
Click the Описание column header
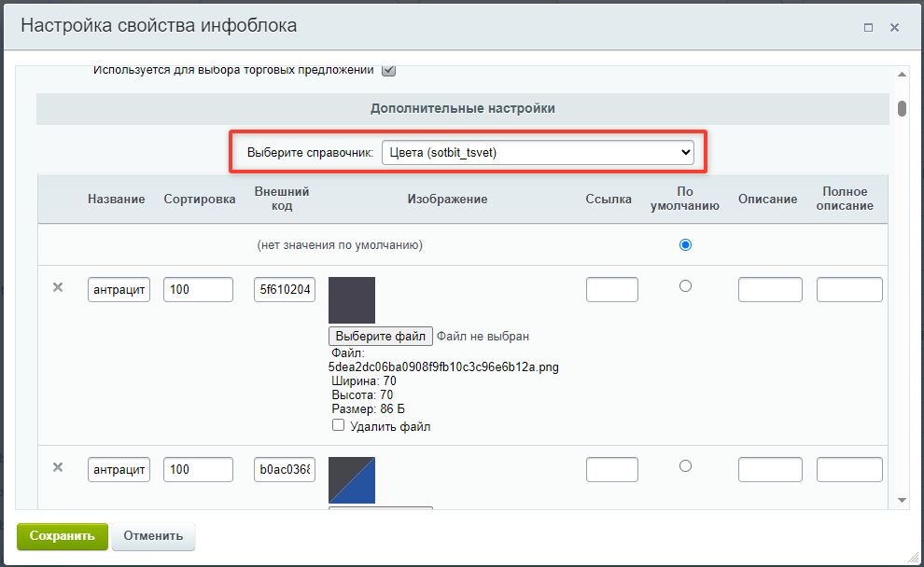[x=768, y=199]
